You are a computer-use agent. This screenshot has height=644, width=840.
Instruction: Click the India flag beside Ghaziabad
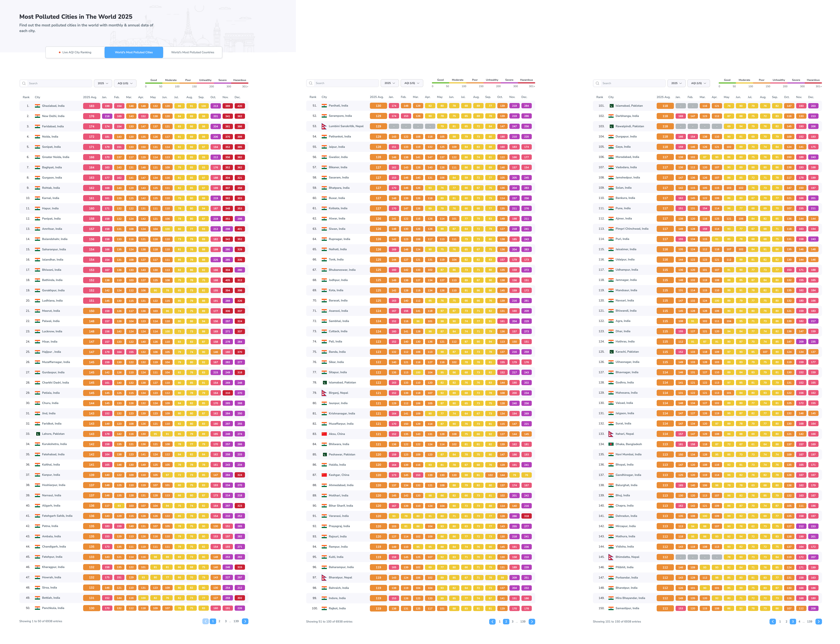click(x=38, y=106)
